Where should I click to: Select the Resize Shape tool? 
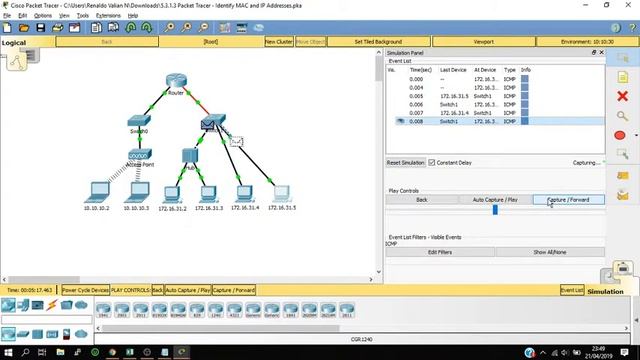click(622, 154)
